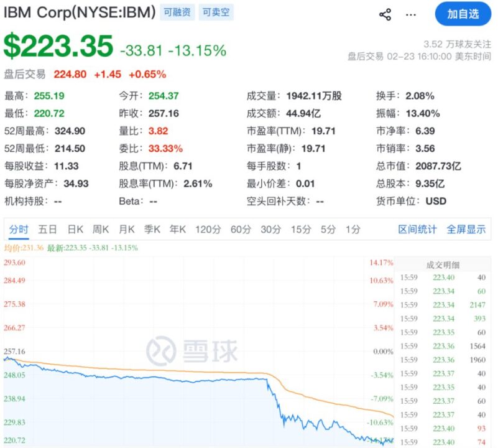Screen dimensions: 503x448
Task: Switch to the 季K tab
Action: click(x=152, y=229)
